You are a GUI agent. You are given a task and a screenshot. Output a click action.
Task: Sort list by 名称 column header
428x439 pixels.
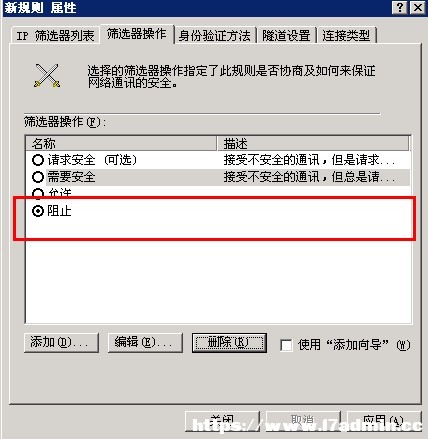[x=121, y=144]
